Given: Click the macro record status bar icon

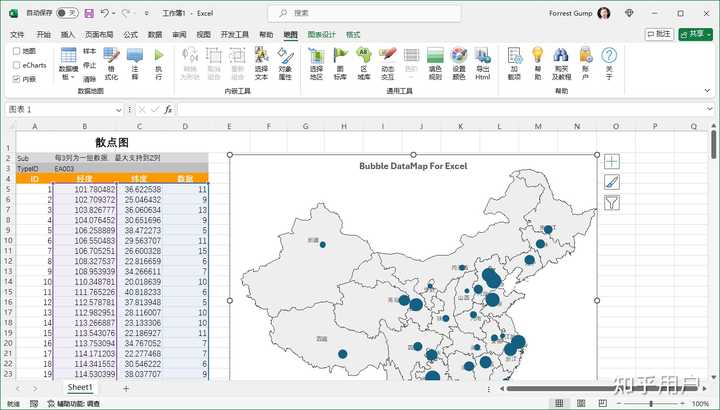Looking at the screenshot, I should point(34,404).
